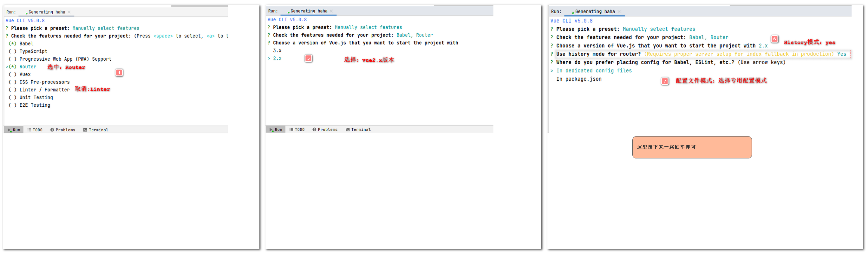Viewport: 868px width, 254px height.
Task: Choose the 3.x Vue.js version option
Action: 277,50
